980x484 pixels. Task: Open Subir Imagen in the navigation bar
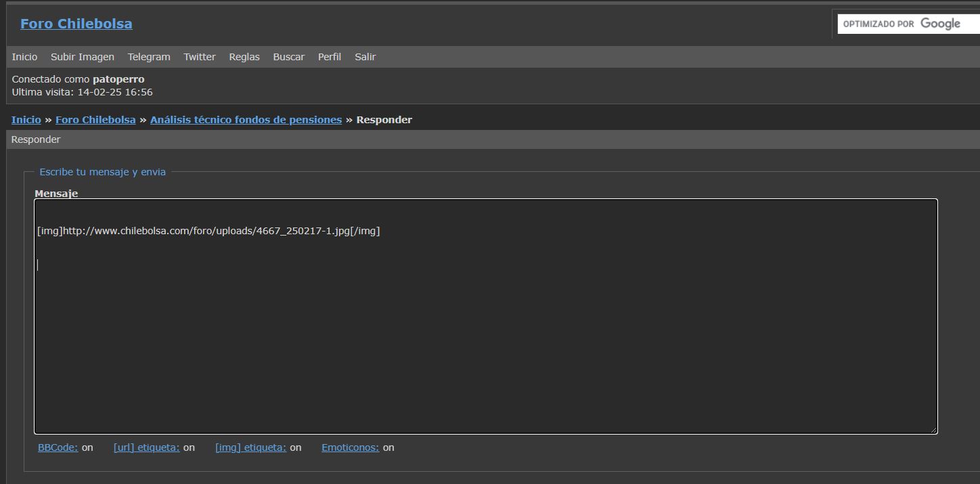83,57
